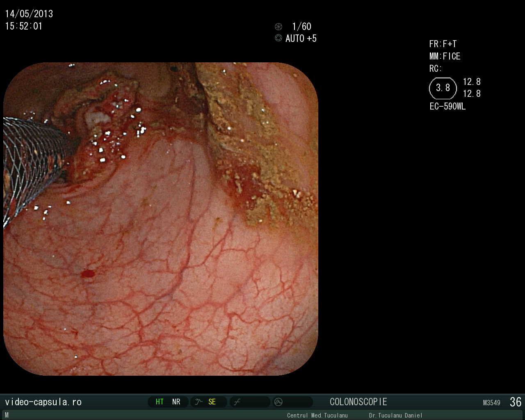
Task: Click Dr.Tuculanu Daniel text
Action: 396,415
